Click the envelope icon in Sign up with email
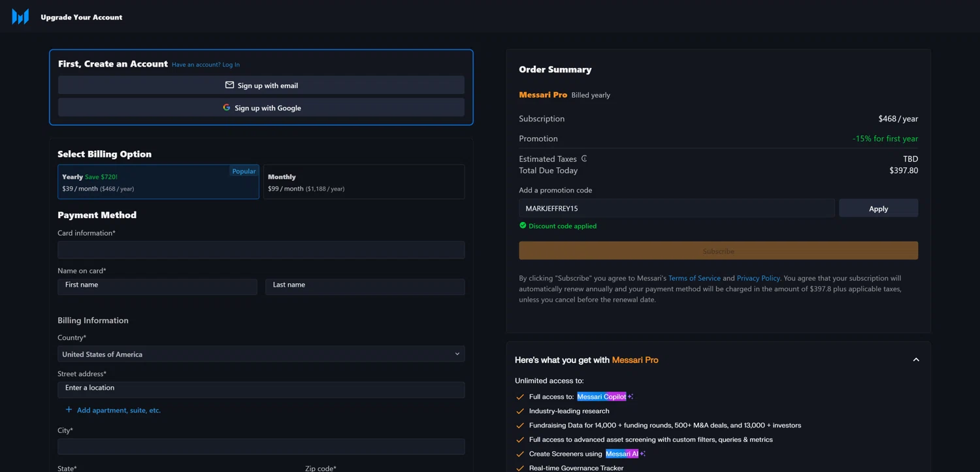The height and width of the screenshot is (472, 980). tap(229, 85)
